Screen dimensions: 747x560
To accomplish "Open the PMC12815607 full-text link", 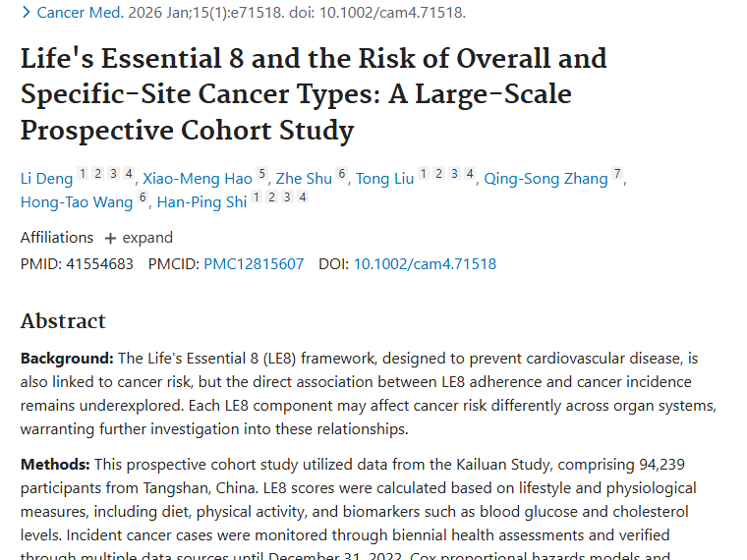I will coord(254,264).
